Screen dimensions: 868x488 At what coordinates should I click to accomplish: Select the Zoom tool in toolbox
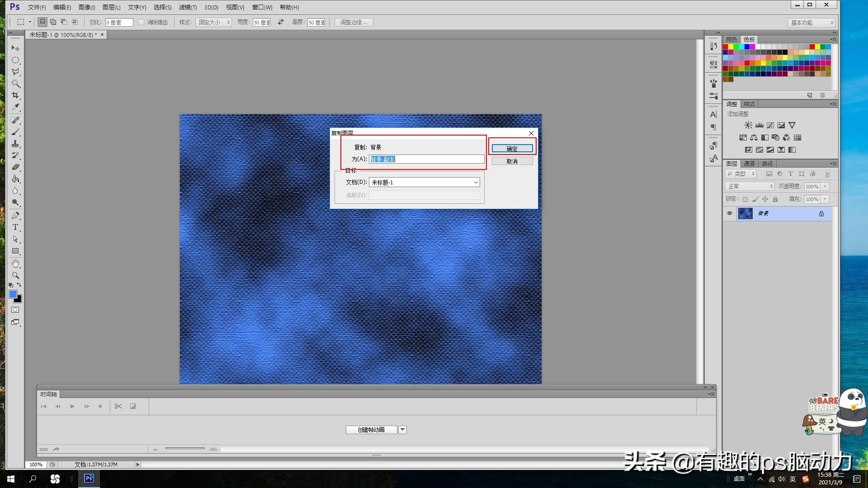[x=15, y=275]
